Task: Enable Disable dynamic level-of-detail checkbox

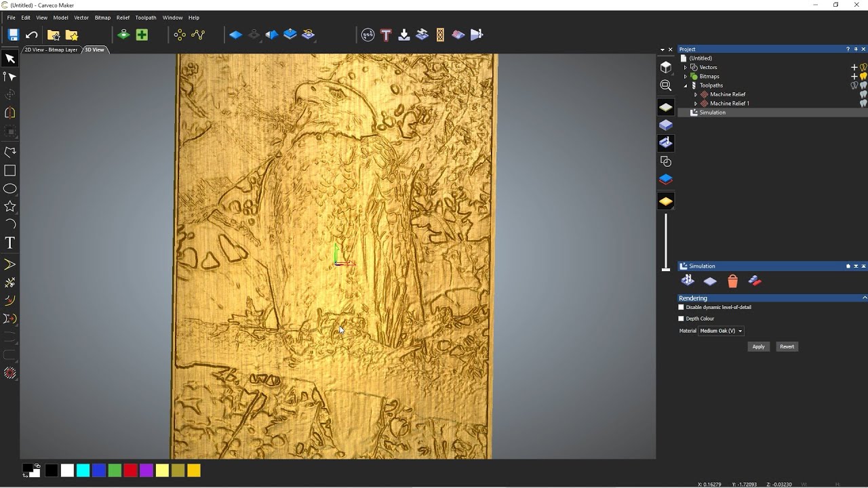Action: tap(682, 307)
